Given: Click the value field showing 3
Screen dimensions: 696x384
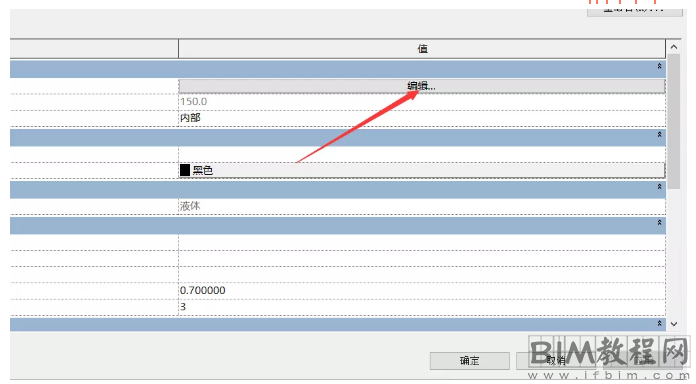Looking at the screenshot, I should pos(422,307).
